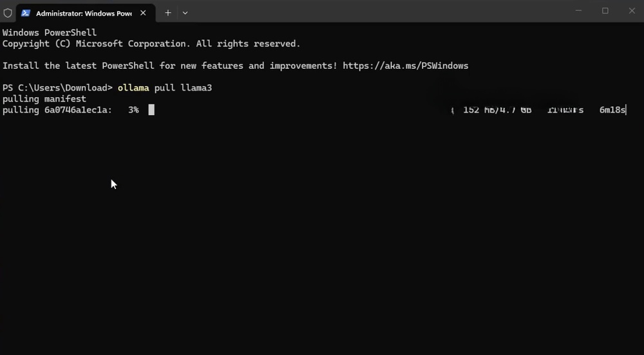Image resolution: width=644 pixels, height=355 pixels.
Task: Click the Windows PowerShell header line
Action: pyautogui.click(x=50, y=32)
